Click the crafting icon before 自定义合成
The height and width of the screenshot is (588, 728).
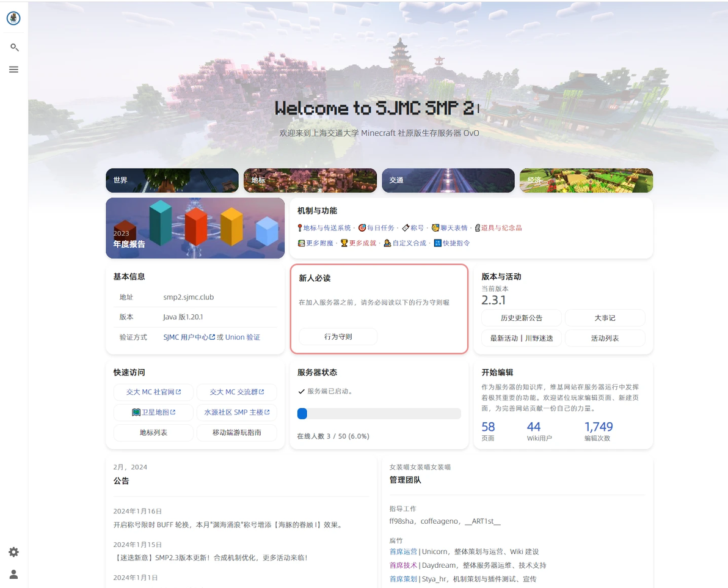[388, 243]
